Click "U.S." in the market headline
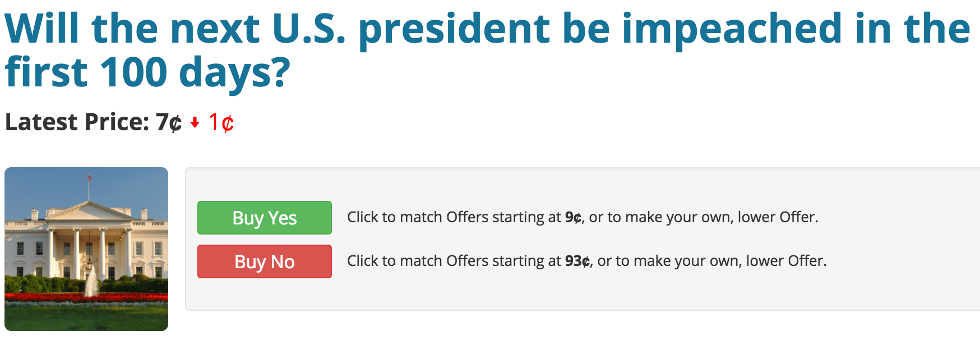980x340 pixels. 308,29
